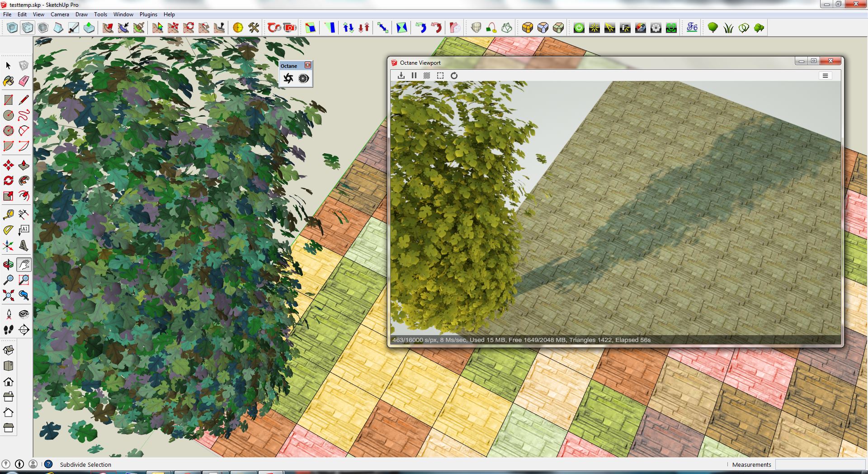Open the Camera menu
This screenshot has height=474, width=868.
60,14
